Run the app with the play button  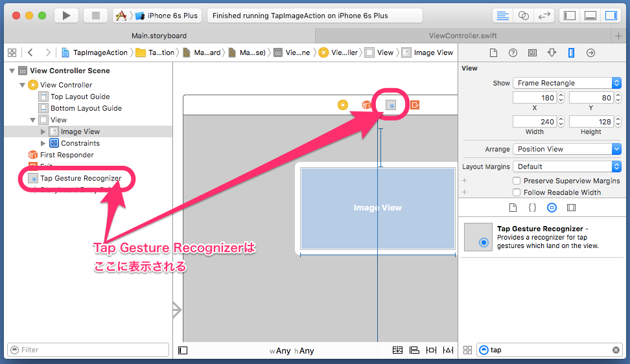[x=66, y=16]
